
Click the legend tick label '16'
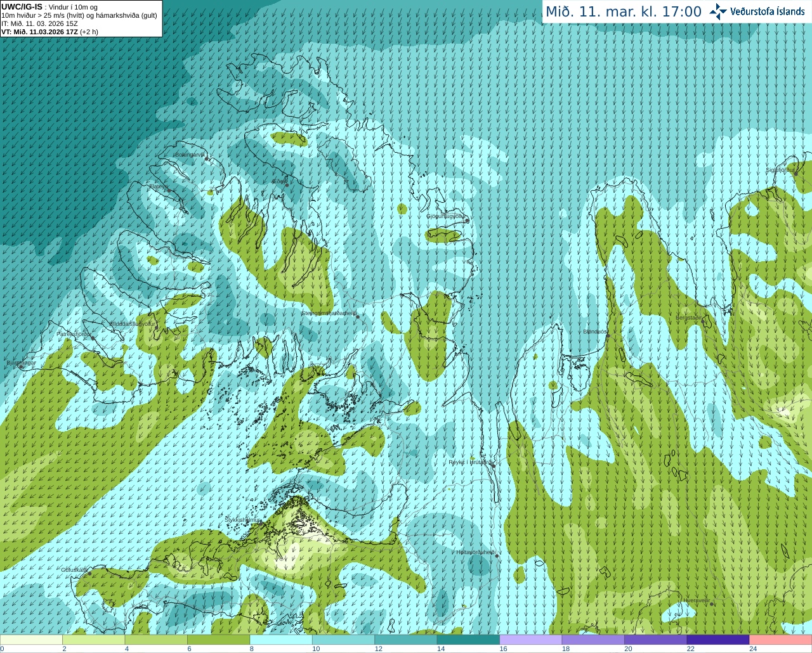pos(503,649)
